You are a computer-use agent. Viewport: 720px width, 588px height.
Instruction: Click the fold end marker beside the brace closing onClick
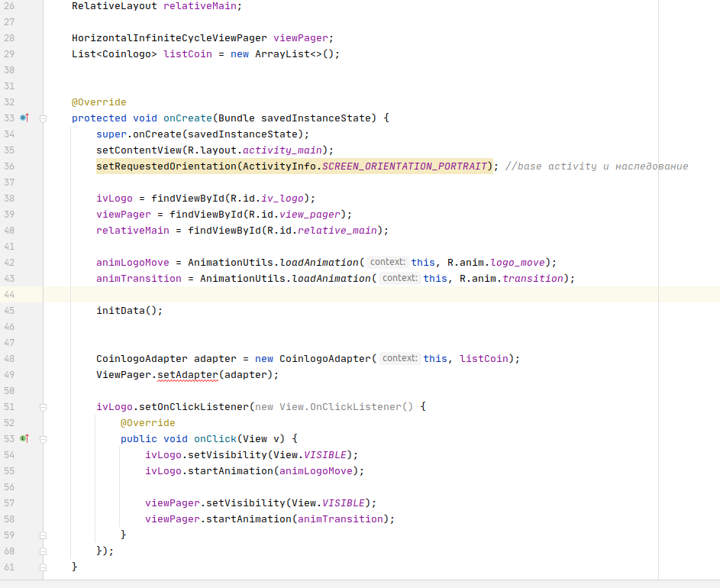pos(44,535)
